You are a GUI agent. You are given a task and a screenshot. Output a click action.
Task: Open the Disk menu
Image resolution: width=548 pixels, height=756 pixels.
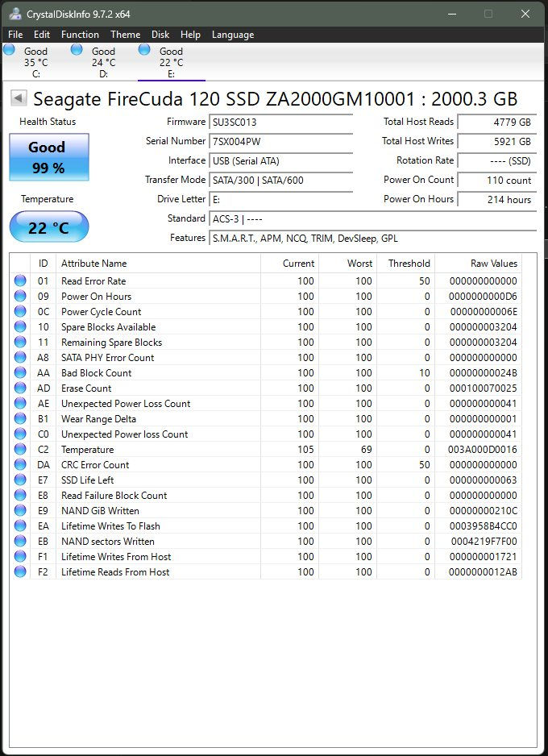point(160,35)
